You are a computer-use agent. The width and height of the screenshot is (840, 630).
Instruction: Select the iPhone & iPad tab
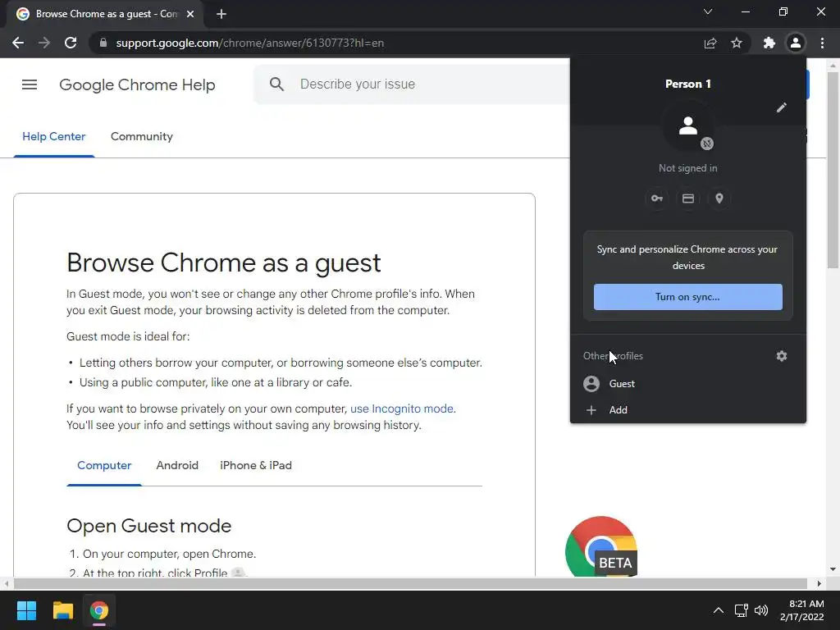click(x=256, y=465)
